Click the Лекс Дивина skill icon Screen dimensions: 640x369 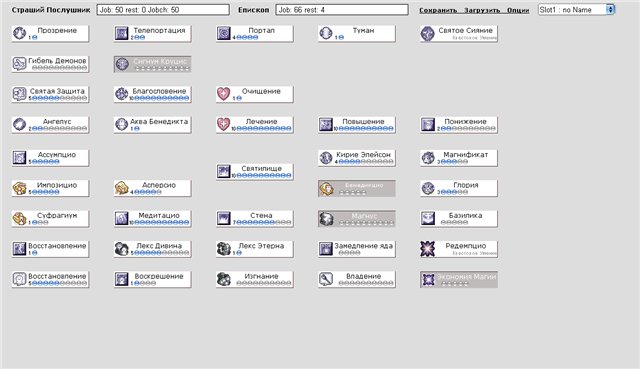pyautogui.click(x=121, y=249)
